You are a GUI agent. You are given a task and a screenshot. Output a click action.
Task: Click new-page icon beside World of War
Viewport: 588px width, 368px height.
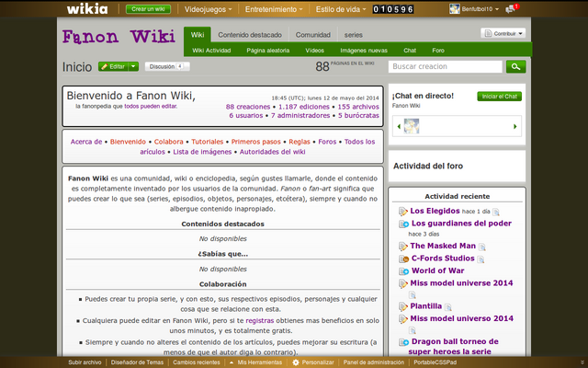point(403,271)
